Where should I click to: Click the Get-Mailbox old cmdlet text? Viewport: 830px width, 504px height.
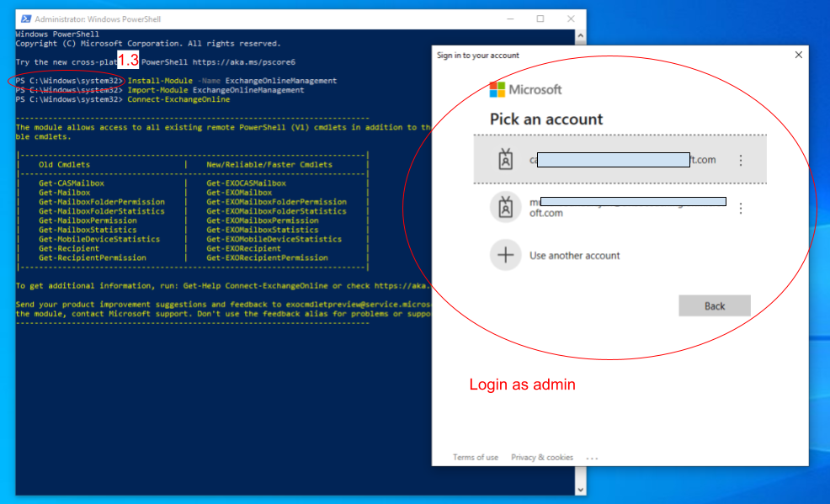(64, 193)
